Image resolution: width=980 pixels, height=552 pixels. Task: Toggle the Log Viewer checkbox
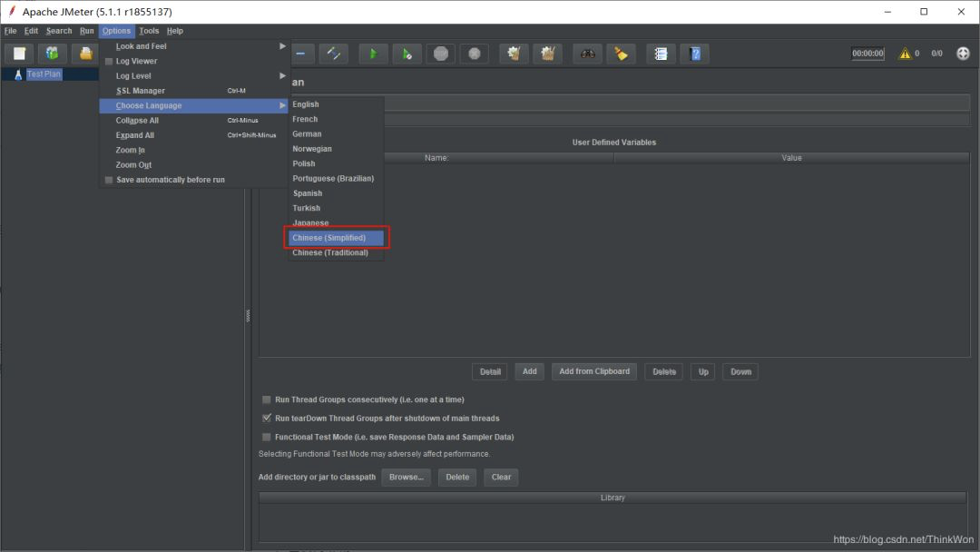point(109,61)
